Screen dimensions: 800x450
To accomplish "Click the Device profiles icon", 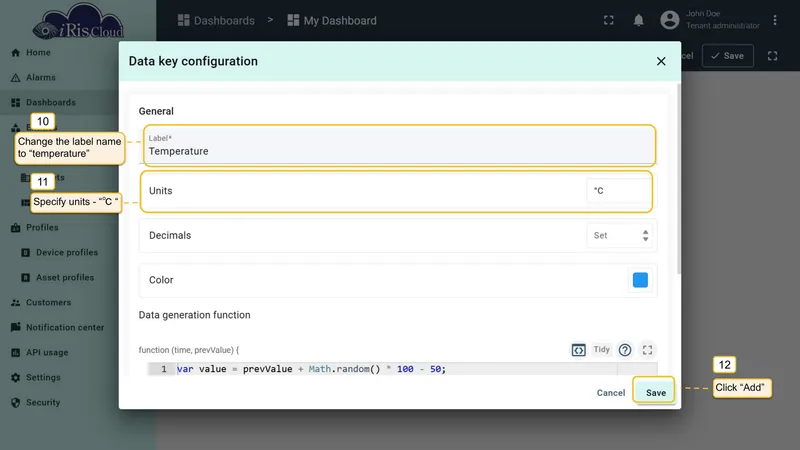I will (x=26, y=253).
